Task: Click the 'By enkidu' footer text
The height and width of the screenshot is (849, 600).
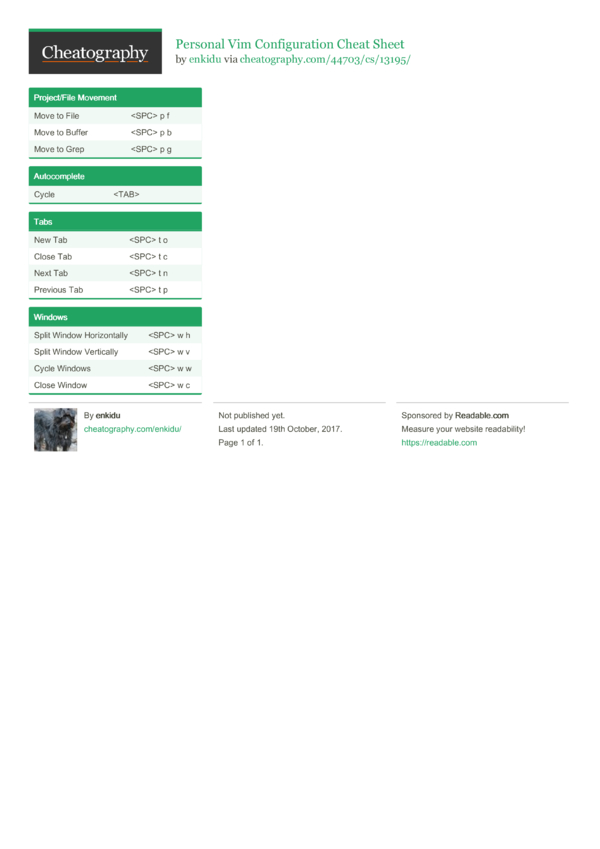Action: (x=102, y=415)
